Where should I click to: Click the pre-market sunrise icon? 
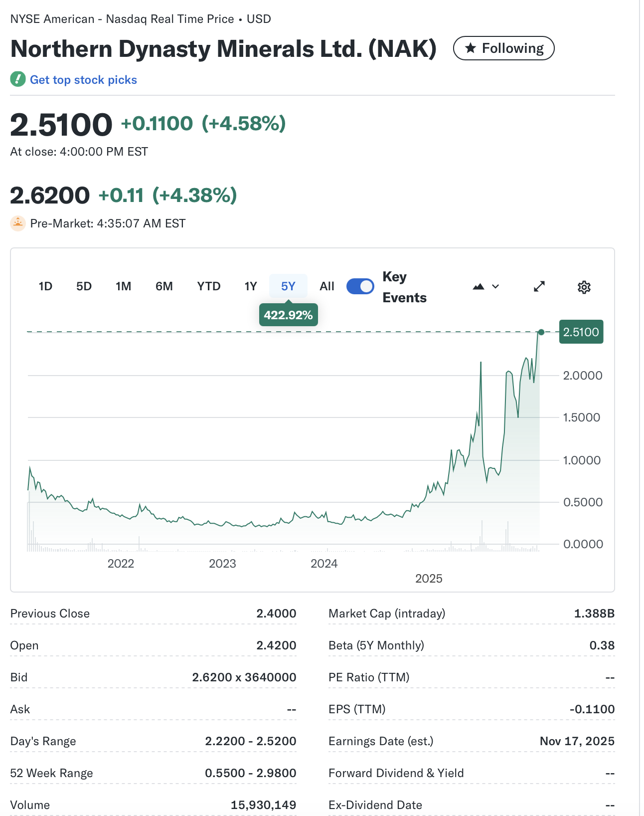pyautogui.click(x=18, y=223)
